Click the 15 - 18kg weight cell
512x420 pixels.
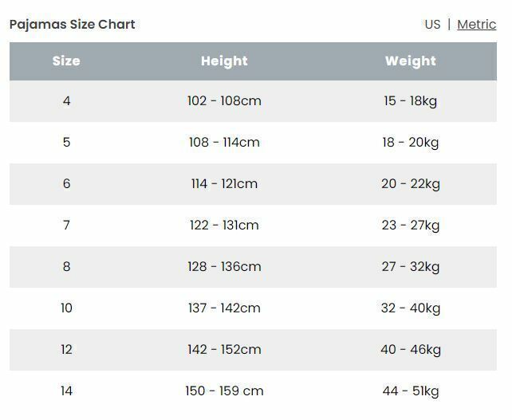[411, 101]
